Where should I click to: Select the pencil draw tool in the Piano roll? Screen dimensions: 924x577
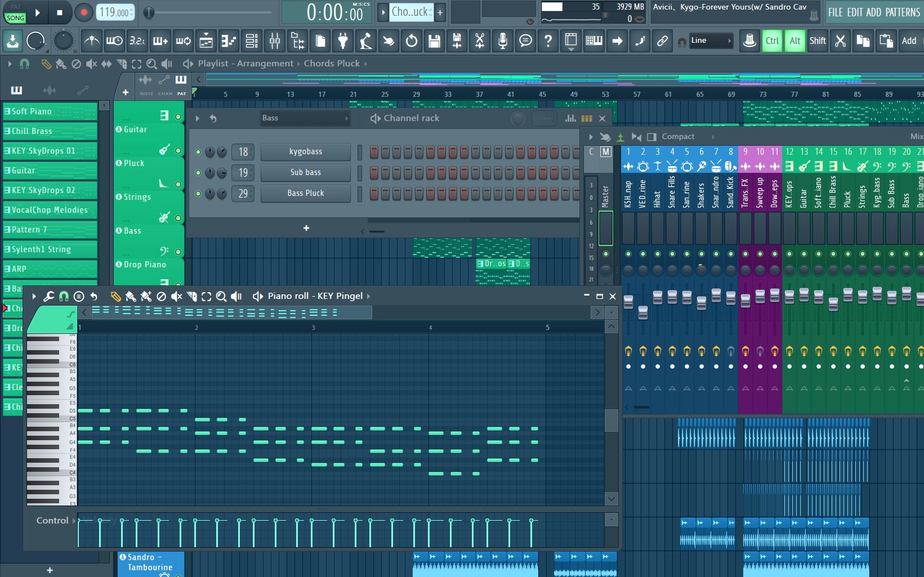click(x=115, y=297)
